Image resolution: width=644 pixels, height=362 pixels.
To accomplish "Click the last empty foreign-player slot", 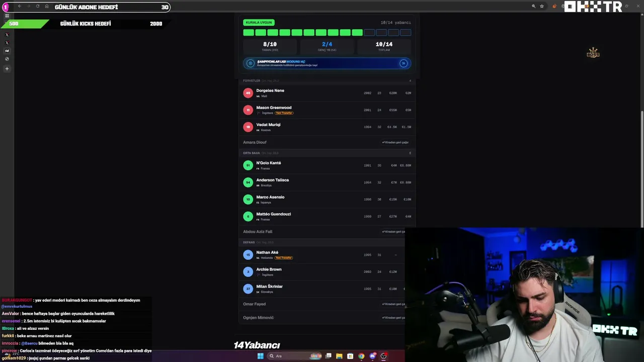I will point(406,33).
